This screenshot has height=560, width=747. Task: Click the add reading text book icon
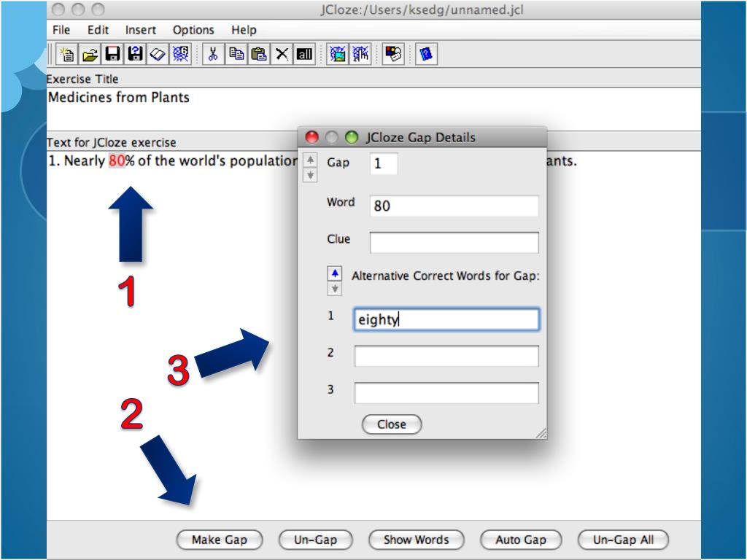[x=158, y=54]
